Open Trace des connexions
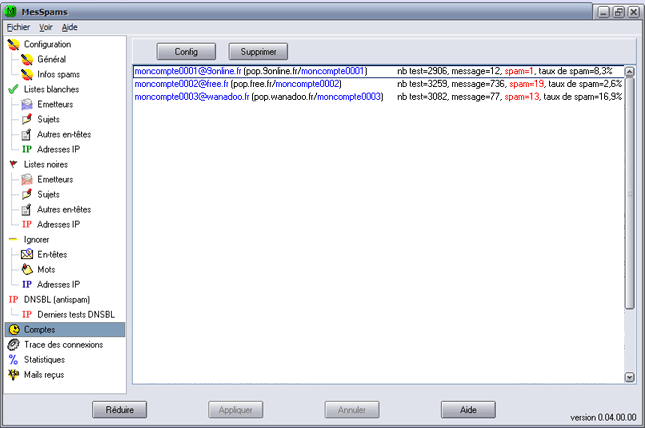The height and width of the screenshot is (428, 645). (62, 345)
